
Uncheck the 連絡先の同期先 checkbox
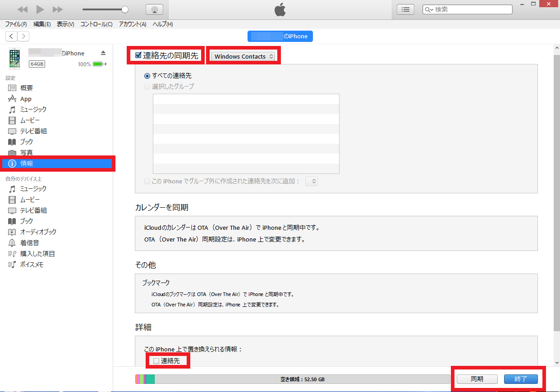point(138,56)
